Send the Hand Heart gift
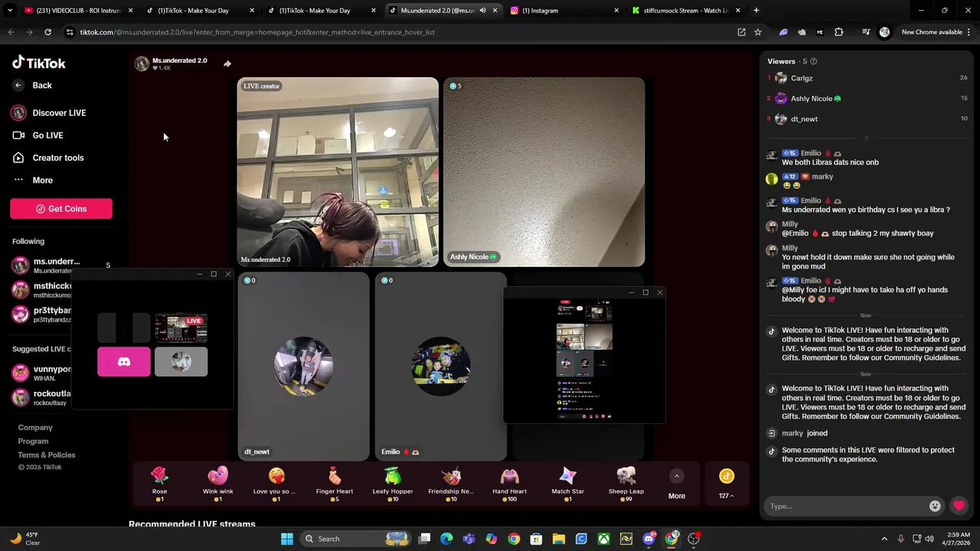 click(509, 484)
